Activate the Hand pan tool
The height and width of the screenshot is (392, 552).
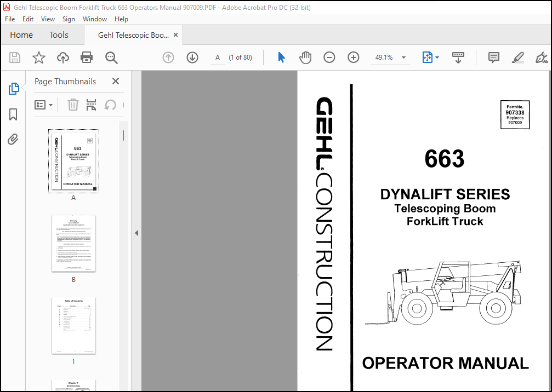(x=305, y=57)
